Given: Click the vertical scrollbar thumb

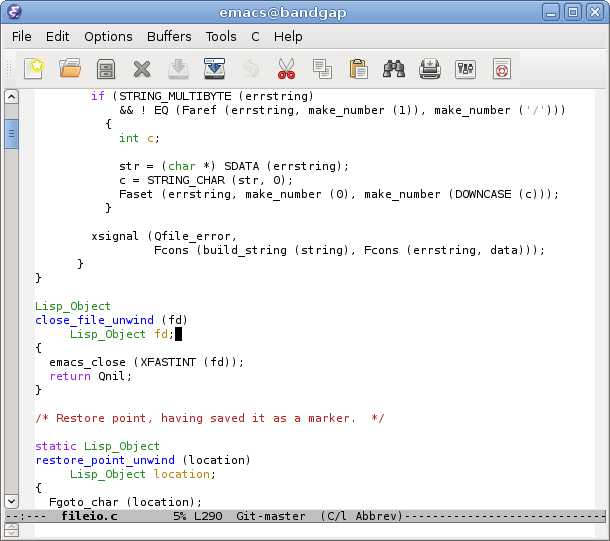Looking at the screenshot, I should (12, 134).
